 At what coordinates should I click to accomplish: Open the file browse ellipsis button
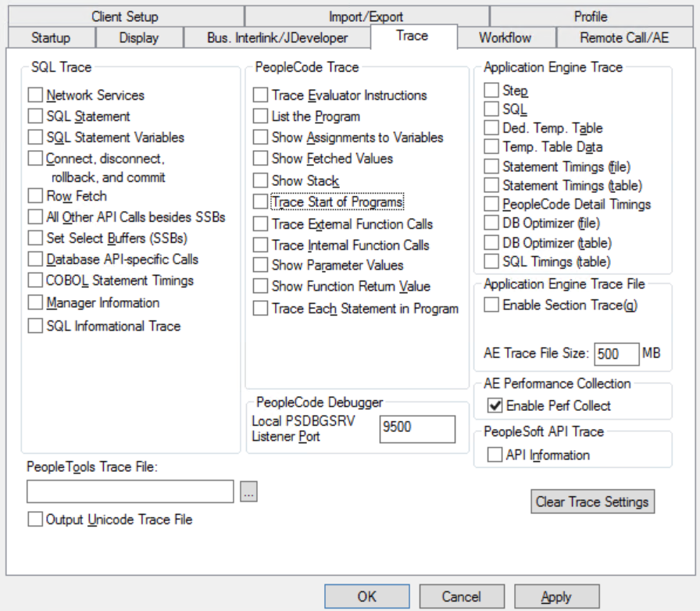click(248, 491)
